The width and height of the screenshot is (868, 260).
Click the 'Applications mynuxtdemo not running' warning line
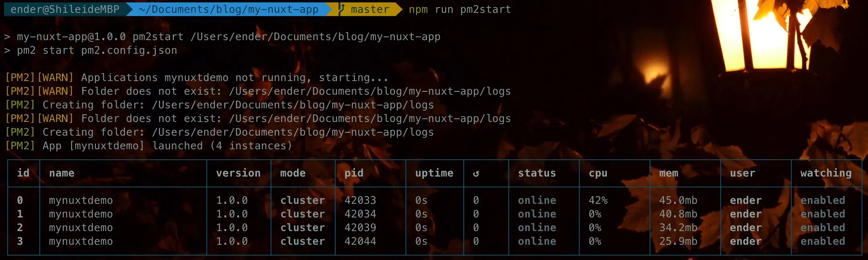(x=196, y=77)
